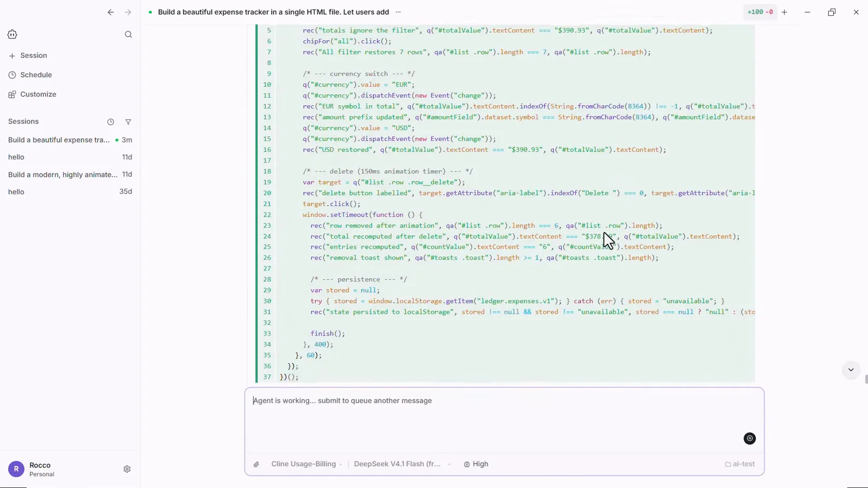Open the Customize section
The height and width of the screenshot is (488, 868).
[x=33, y=94]
